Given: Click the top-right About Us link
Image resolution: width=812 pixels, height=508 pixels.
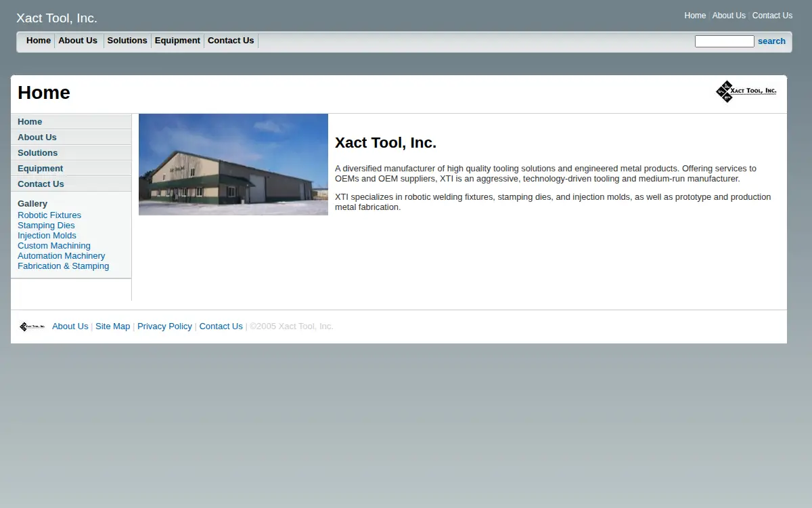Looking at the screenshot, I should coord(729,16).
